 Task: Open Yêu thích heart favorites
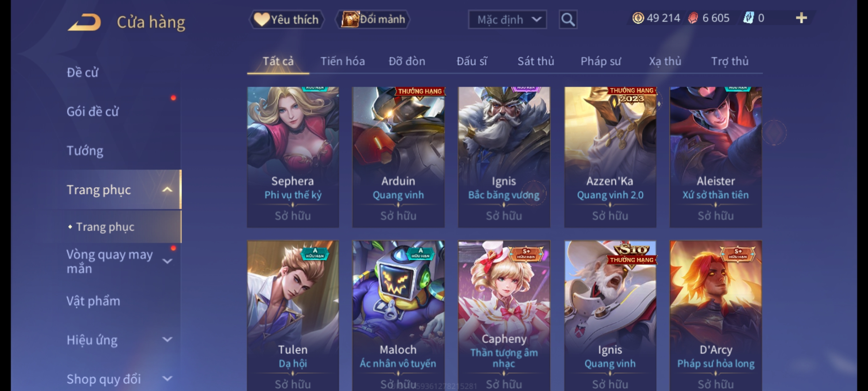coord(286,20)
